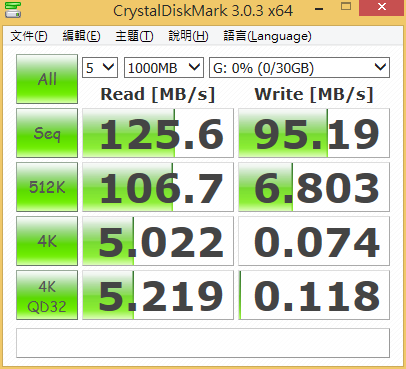Click the empty comment field at bottom
Screen dimensions: 406x369
pos(203,343)
